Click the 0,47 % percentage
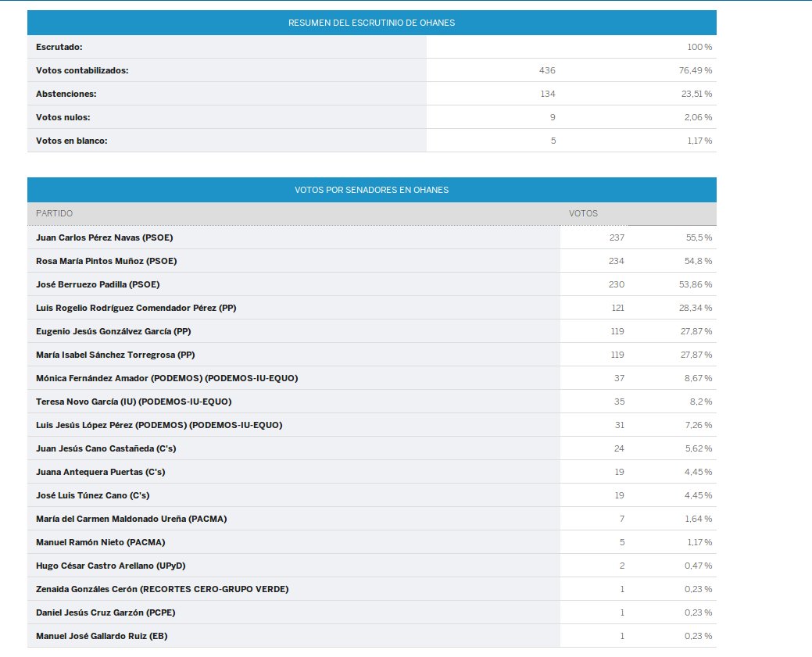Screen dimensions: 812x657 coord(698,566)
